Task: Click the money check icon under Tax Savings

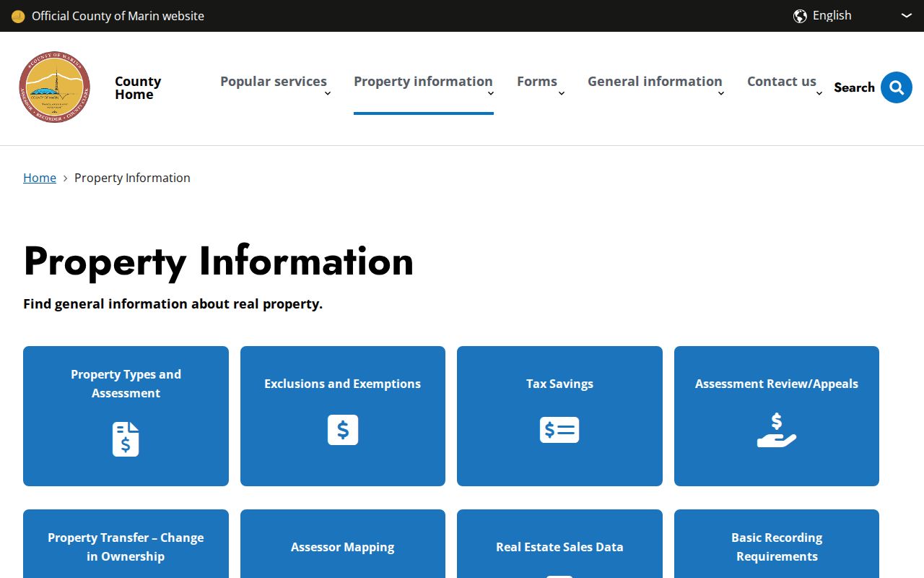Action: point(559,430)
